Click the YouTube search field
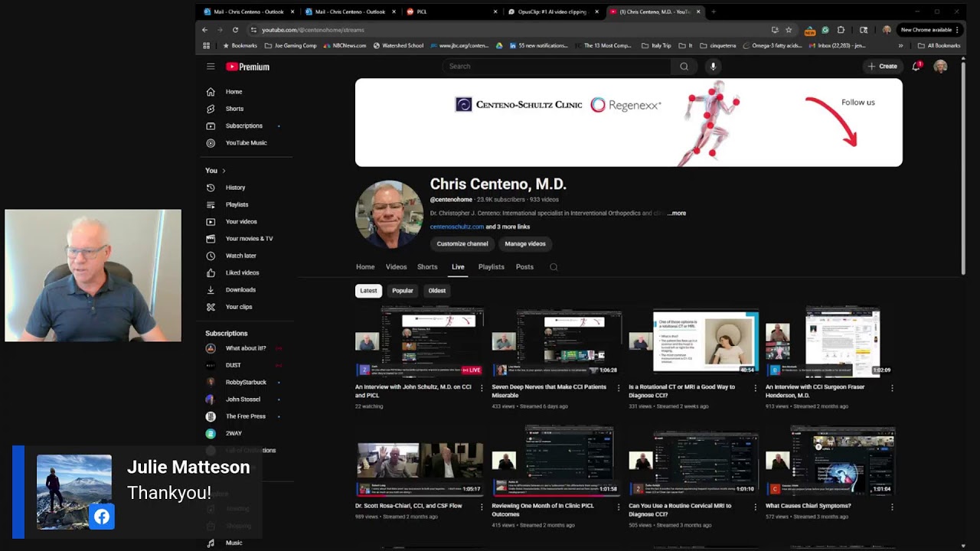Image resolution: width=980 pixels, height=551 pixels. (557, 67)
